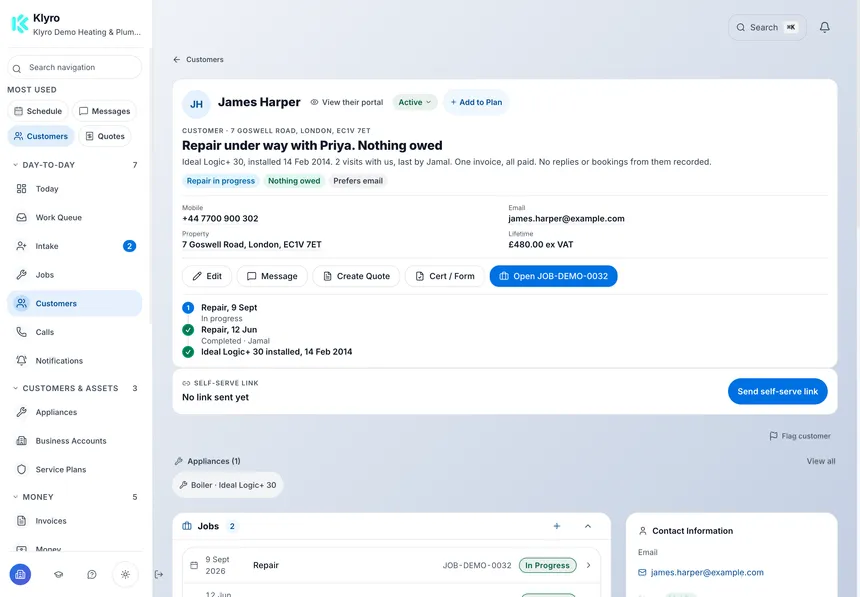Collapse the Jobs panel with the chevron
860x597 pixels.
[x=588, y=526]
